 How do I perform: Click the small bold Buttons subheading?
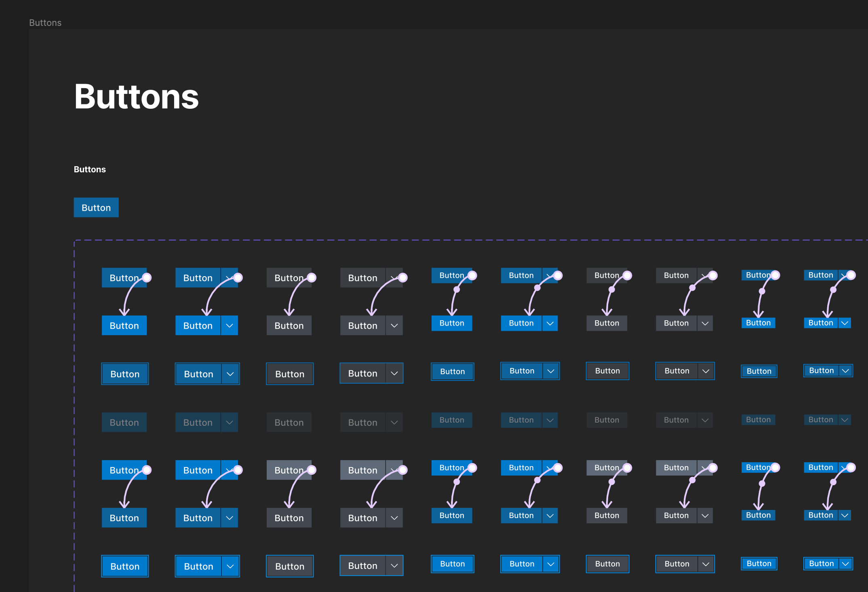[x=90, y=169]
